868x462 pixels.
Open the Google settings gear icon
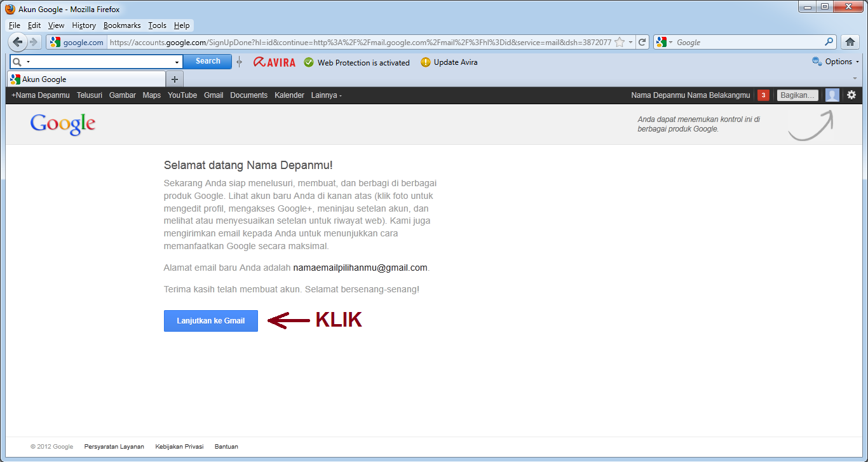851,95
